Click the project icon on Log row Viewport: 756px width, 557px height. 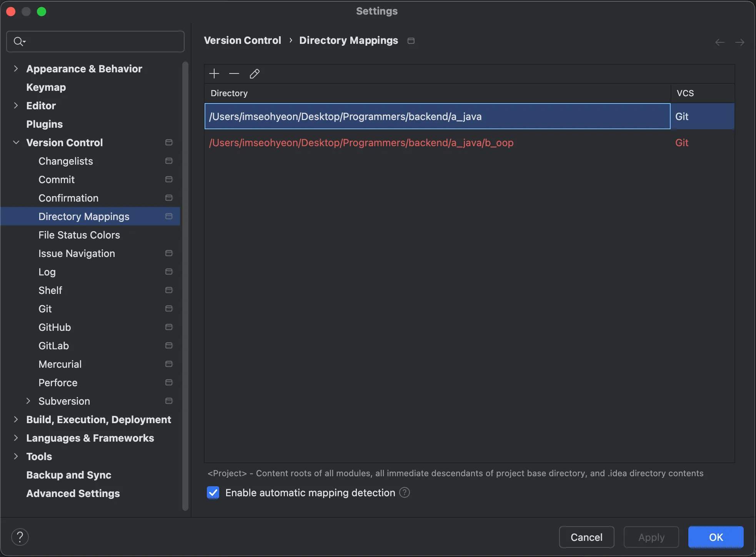click(169, 272)
